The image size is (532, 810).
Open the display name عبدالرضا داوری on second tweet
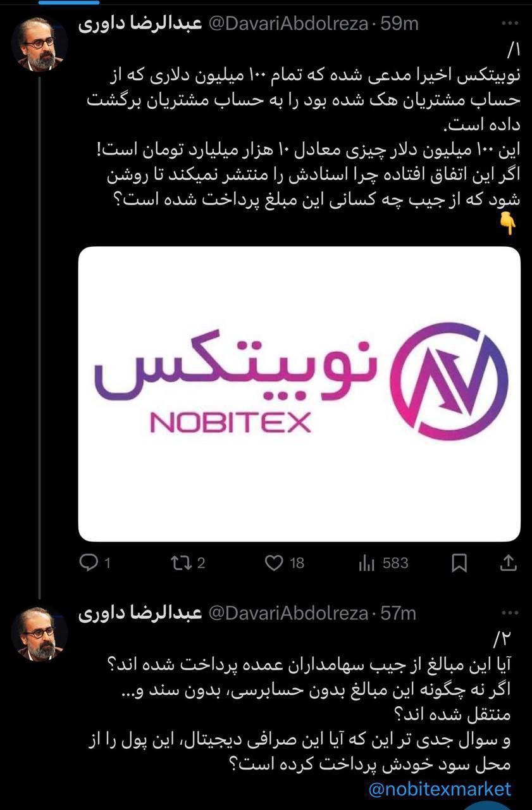[x=140, y=613]
